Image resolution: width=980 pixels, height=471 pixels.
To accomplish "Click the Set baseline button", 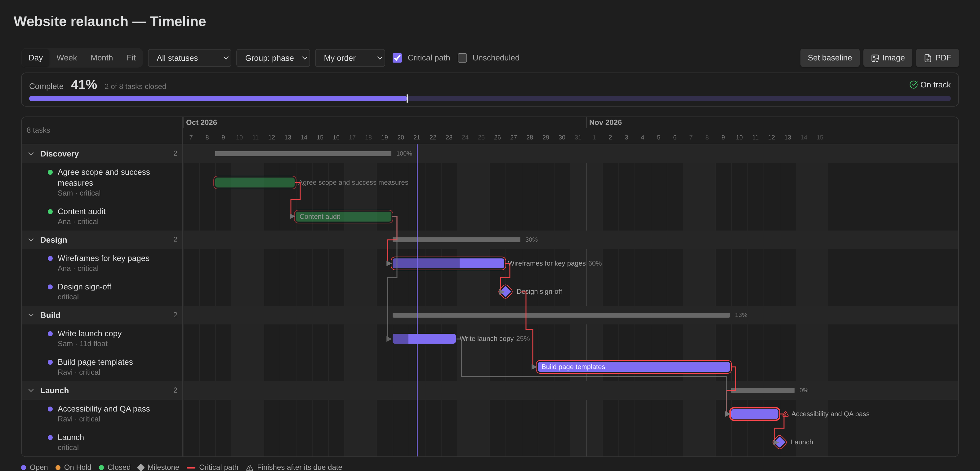I will point(829,58).
